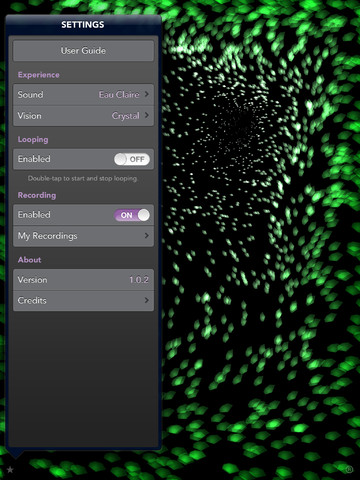
Task: Turn off the Recording Enabled switch
Action: (132, 215)
